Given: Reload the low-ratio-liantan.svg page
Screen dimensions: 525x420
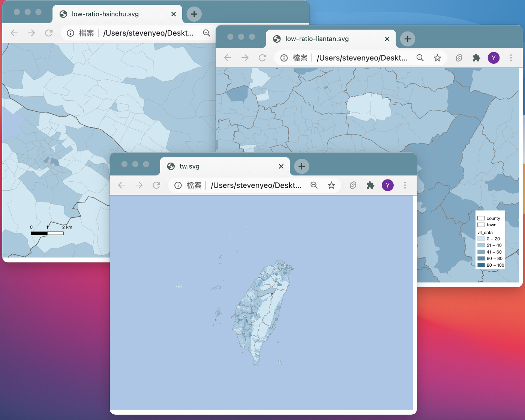Looking at the screenshot, I should pos(262,58).
